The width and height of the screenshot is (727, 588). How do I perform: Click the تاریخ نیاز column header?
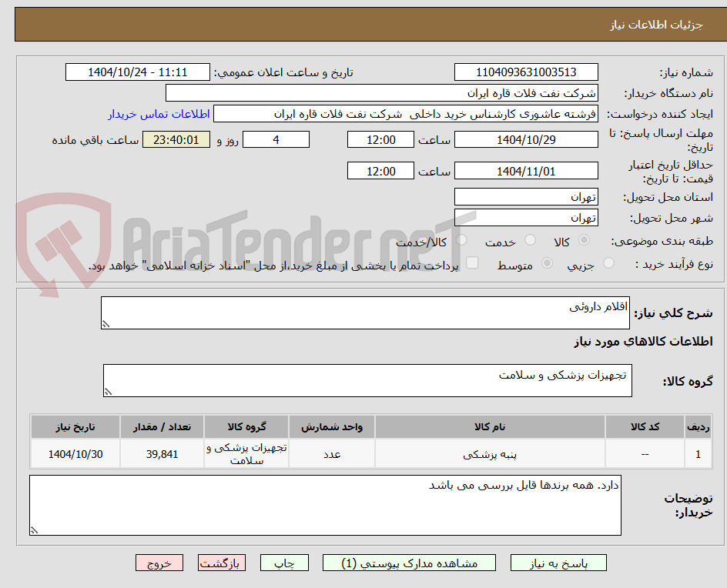point(75,426)
